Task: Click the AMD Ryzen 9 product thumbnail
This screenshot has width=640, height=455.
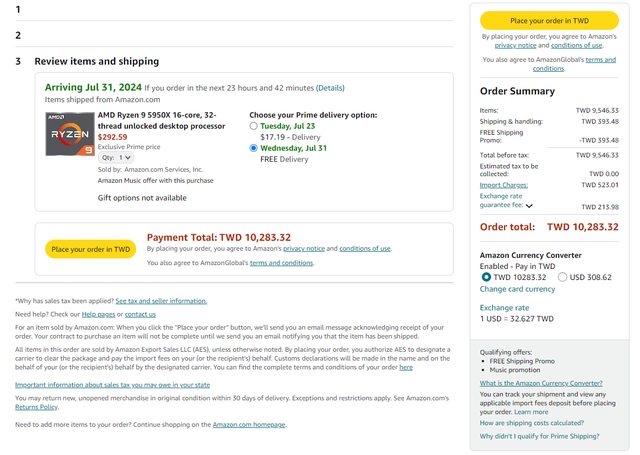Action: pos(68,134)
